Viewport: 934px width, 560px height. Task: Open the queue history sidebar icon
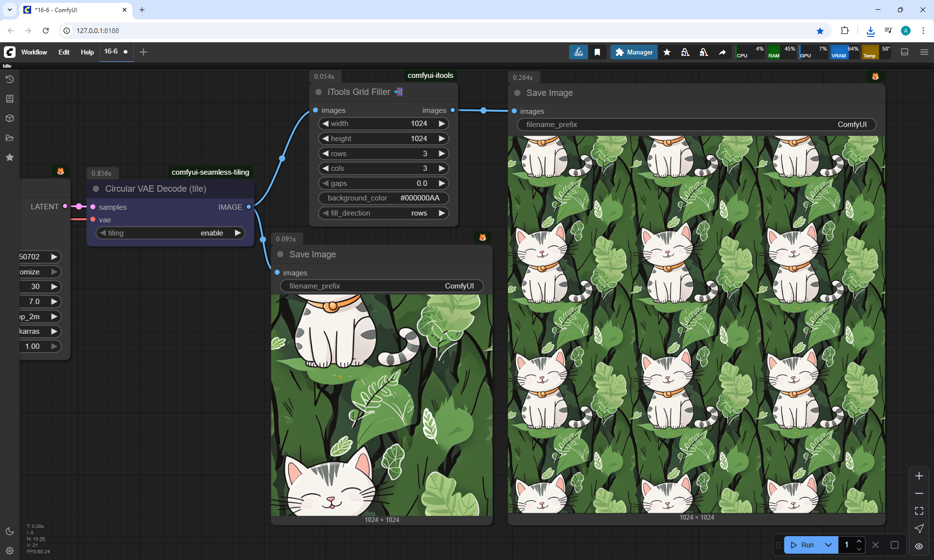pos(10,79)
